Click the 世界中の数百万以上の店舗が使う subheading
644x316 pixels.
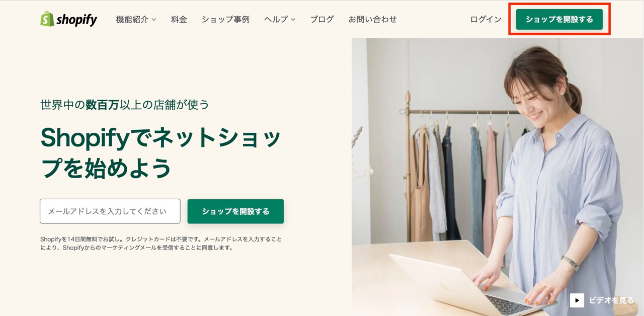pos(124,105)
